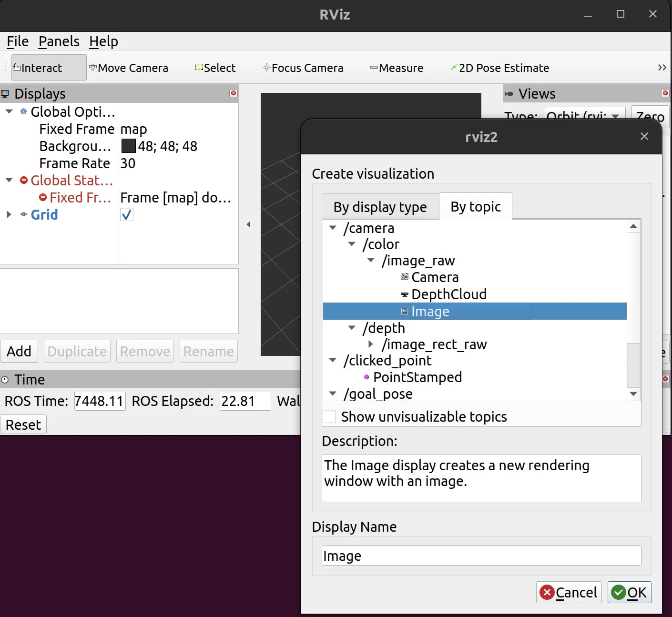Viewport: 672px width, 617px height.
Task: Click the ROS Elapsed value field
Action: click(x=245, y=401)
